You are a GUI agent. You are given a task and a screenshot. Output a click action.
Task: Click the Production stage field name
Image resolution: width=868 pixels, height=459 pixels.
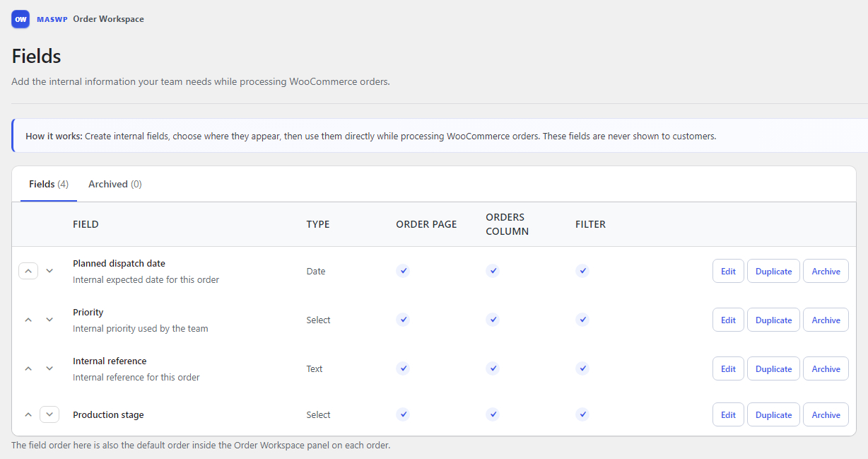108,414
